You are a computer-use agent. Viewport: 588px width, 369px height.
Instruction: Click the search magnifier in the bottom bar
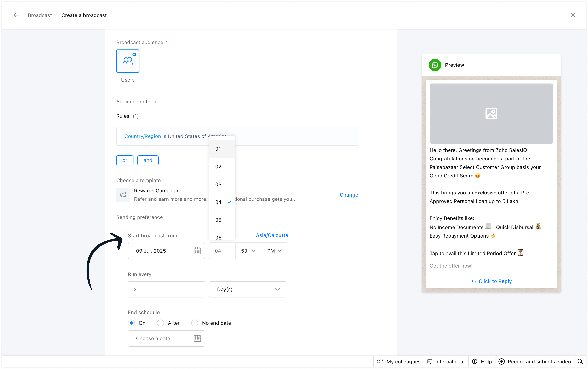coord(580,362)
